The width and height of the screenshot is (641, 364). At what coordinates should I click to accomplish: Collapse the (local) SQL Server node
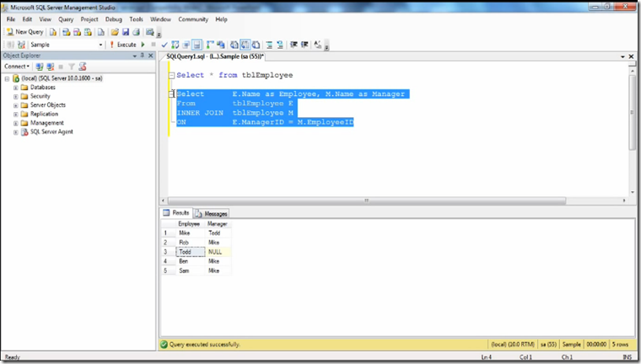pos(7,78)
